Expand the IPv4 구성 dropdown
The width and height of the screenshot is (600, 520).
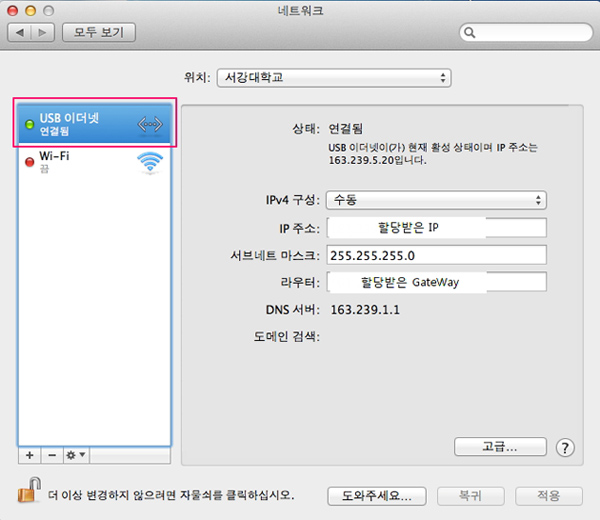pos(437,200)
